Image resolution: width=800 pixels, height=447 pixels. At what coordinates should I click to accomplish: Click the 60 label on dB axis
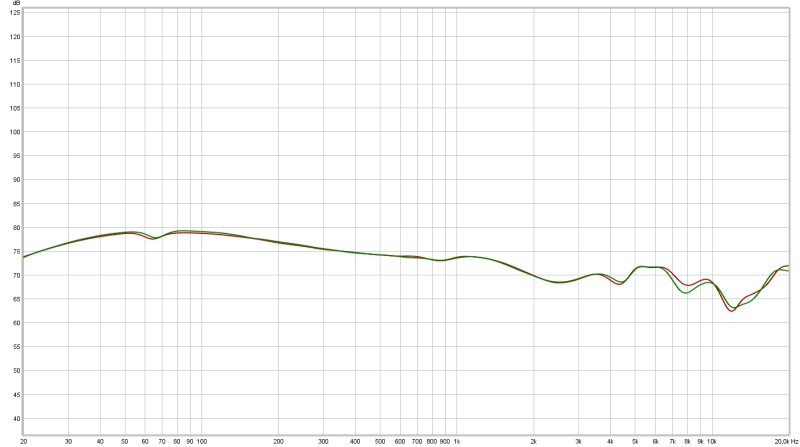15,323
